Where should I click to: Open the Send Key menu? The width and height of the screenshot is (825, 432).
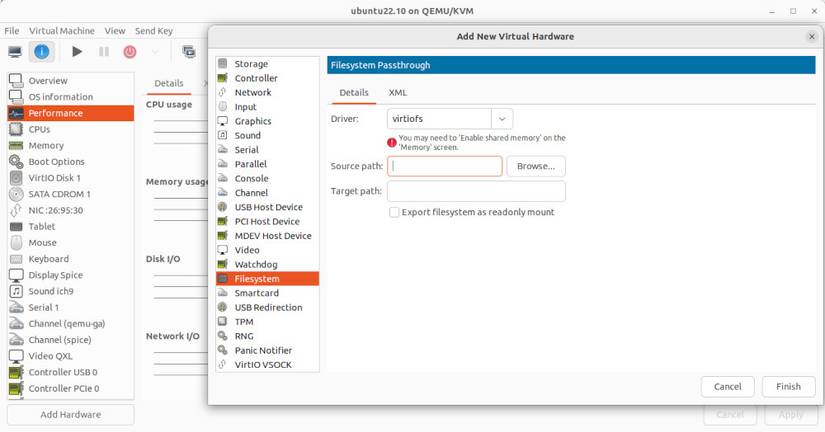154,31
